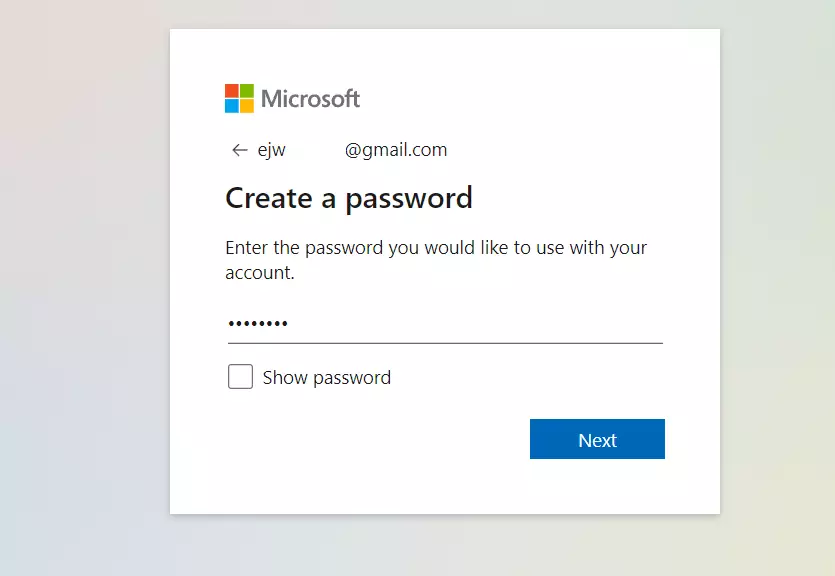Click the blurred background right of card
Screen dimensions: 835x576
(x=777, y=287)
